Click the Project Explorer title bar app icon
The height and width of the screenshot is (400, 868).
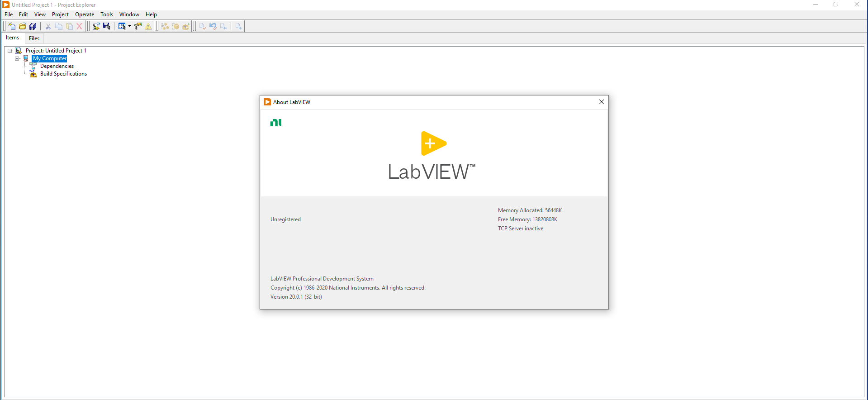click(6, 5)
